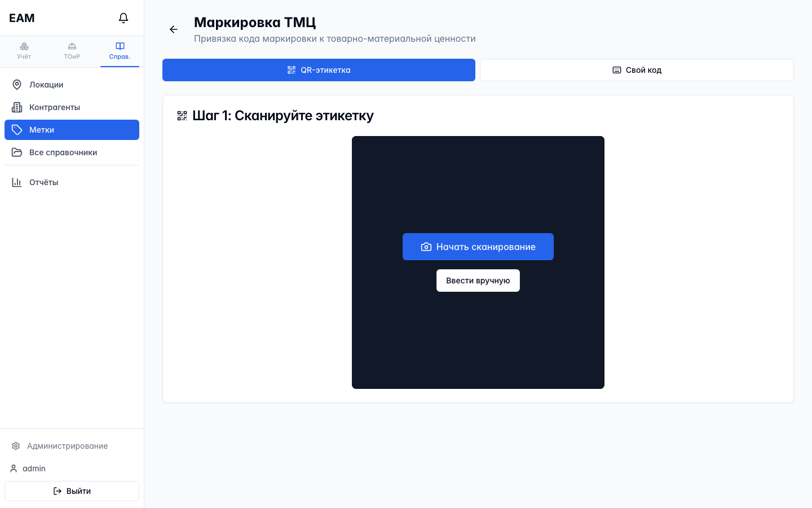Viewport: 812px width, 508px height.
Task: Click the Метки tag icon
Action: click(17, 130)
